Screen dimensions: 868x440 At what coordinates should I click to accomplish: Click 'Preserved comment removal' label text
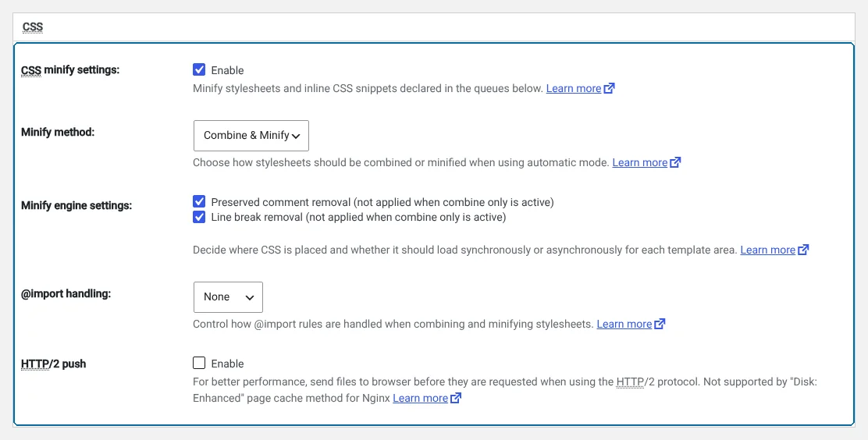click(x=382, y=203)
